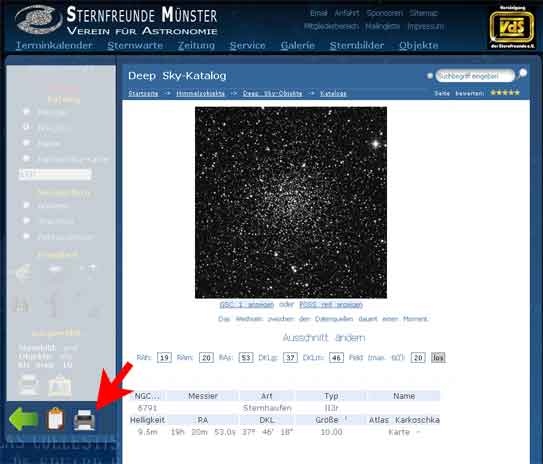The height and width of the screenshot is (464, 543).
Task: Click the search magnifier icon
Action: pos(522,74)
